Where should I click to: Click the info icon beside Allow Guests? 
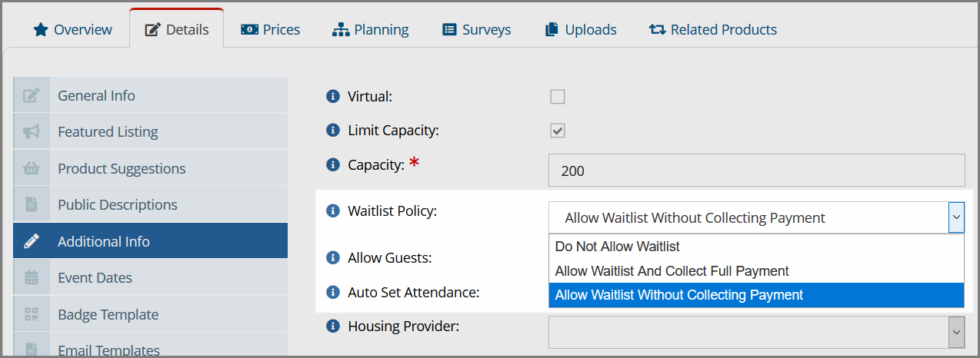pos(333,257)
